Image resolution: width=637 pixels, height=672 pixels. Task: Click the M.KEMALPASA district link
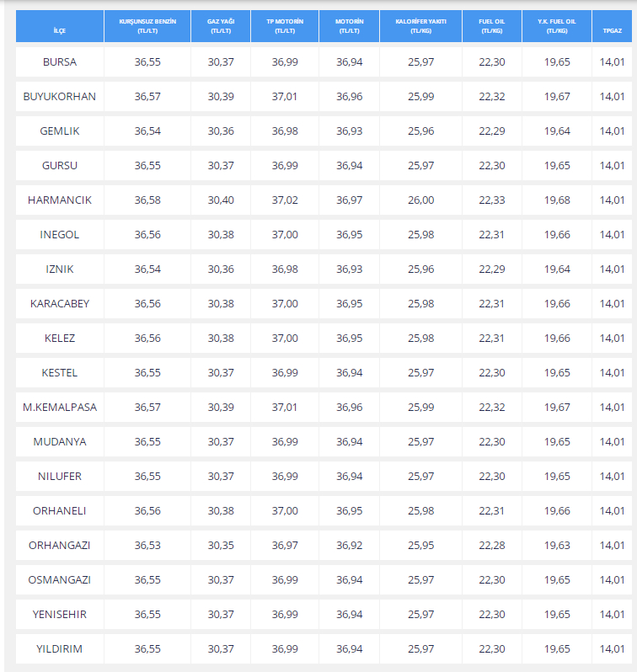[59, 408]
